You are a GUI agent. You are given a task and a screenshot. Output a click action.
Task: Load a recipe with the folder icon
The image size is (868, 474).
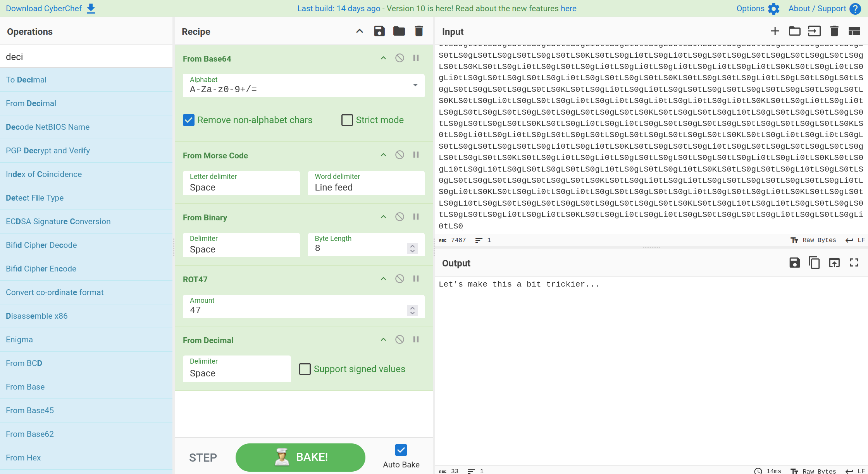399,31
